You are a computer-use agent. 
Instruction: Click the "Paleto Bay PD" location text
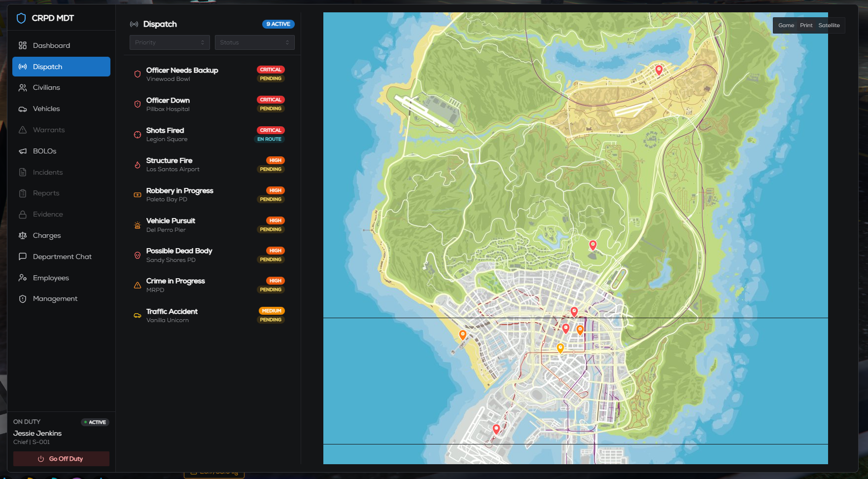167,200
